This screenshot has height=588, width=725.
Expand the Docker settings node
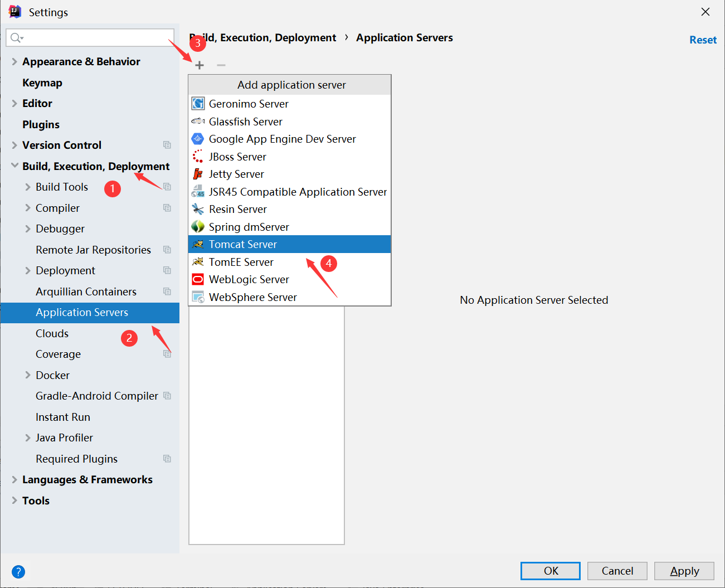point(28,375)
